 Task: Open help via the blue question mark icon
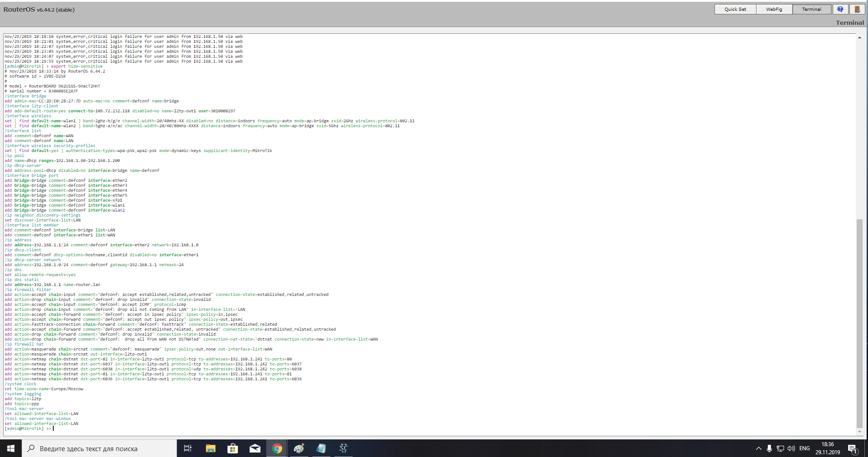[x=840, y=9]
